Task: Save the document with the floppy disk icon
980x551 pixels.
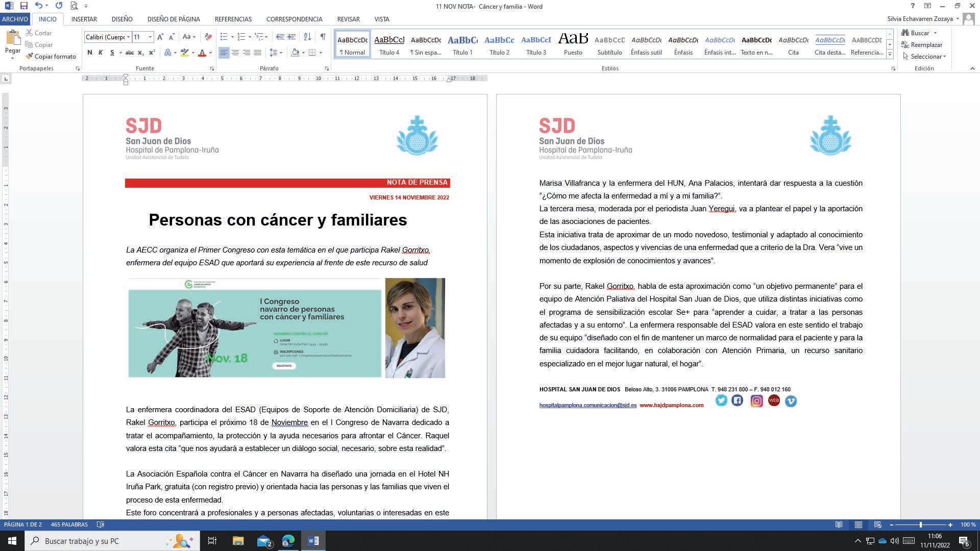Action: tap(23, 6)
